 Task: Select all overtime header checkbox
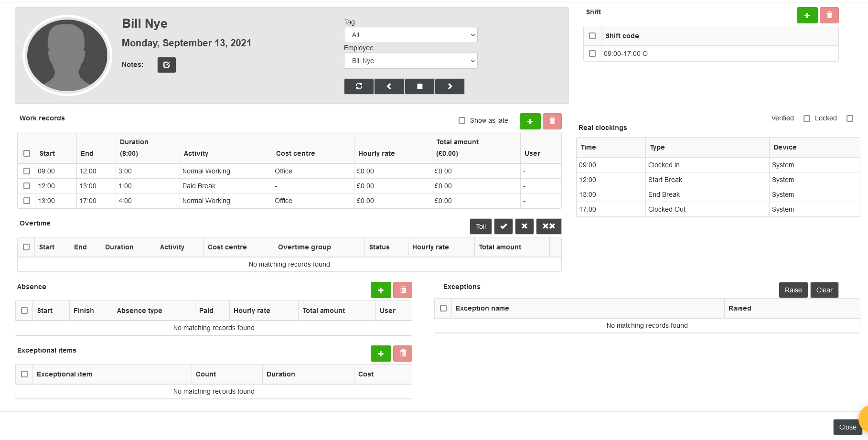[26, 247]
